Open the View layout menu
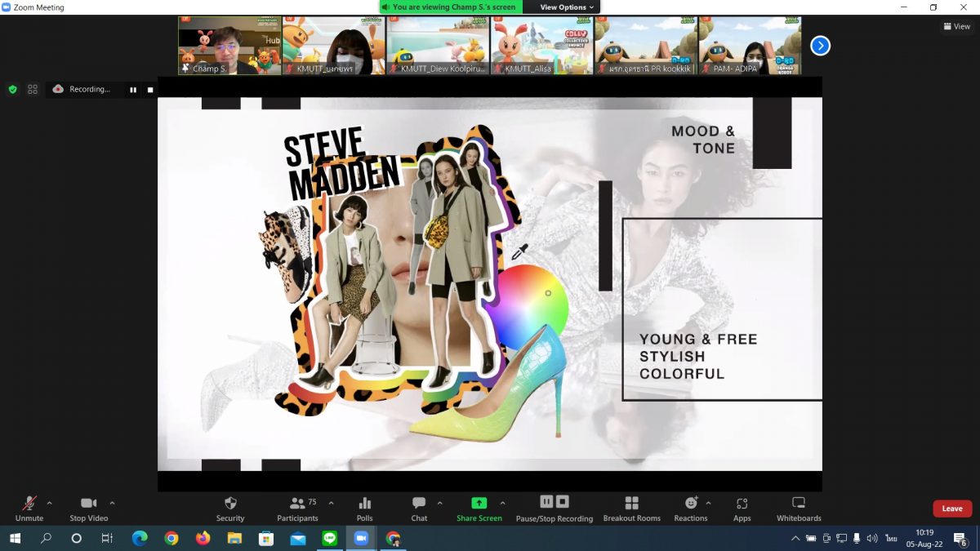980x551 pixels. 957,26
